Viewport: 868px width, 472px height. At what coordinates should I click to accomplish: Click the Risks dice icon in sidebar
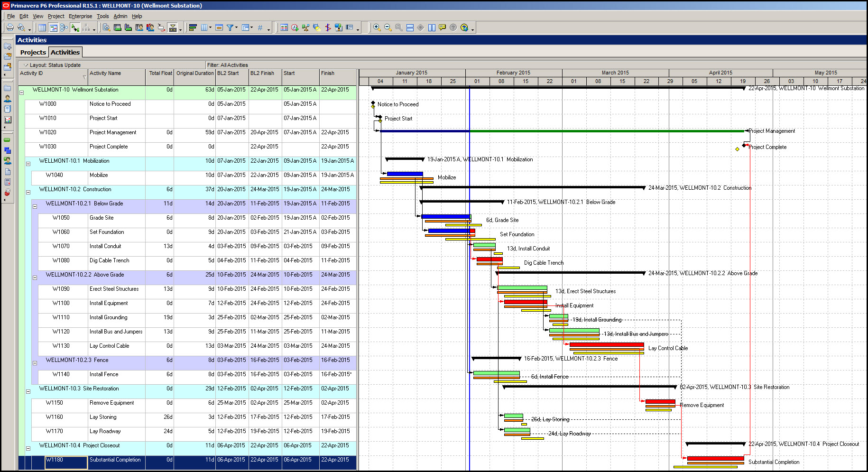(x=8, y=192)
